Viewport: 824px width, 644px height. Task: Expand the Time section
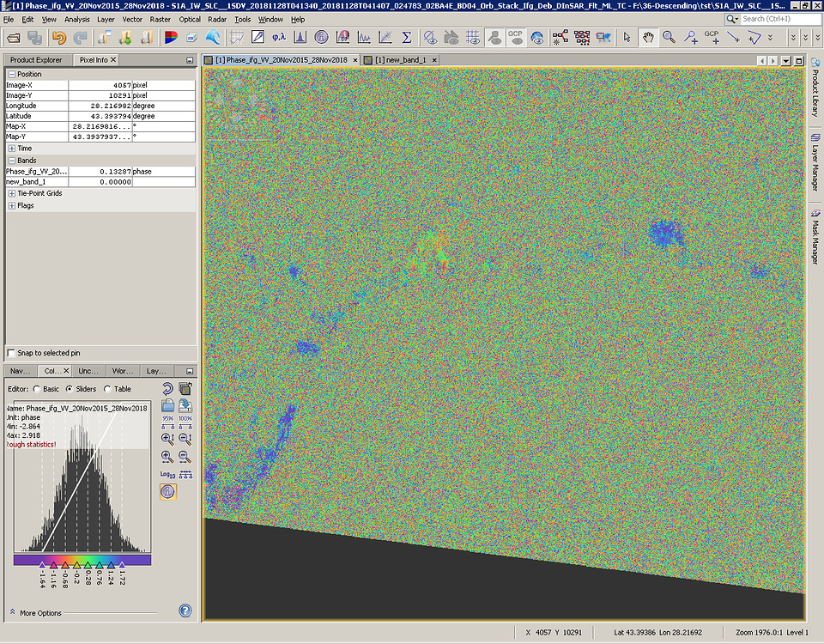10,149
